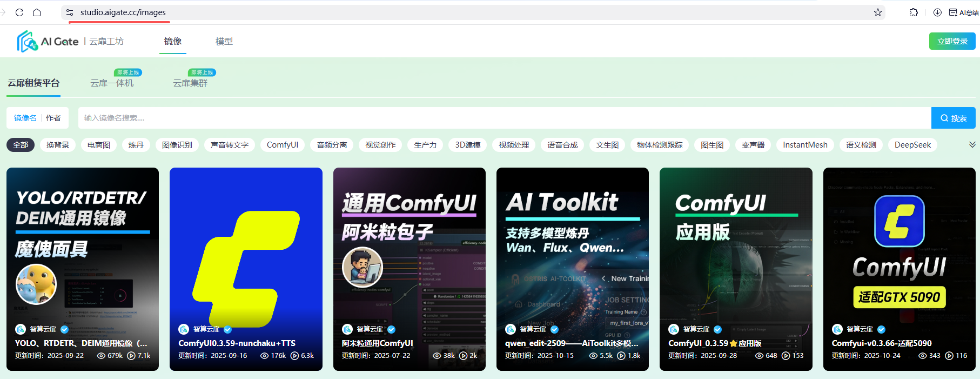Bookmark this page with the star icon

pyautogui.click(x=878, y=12)
